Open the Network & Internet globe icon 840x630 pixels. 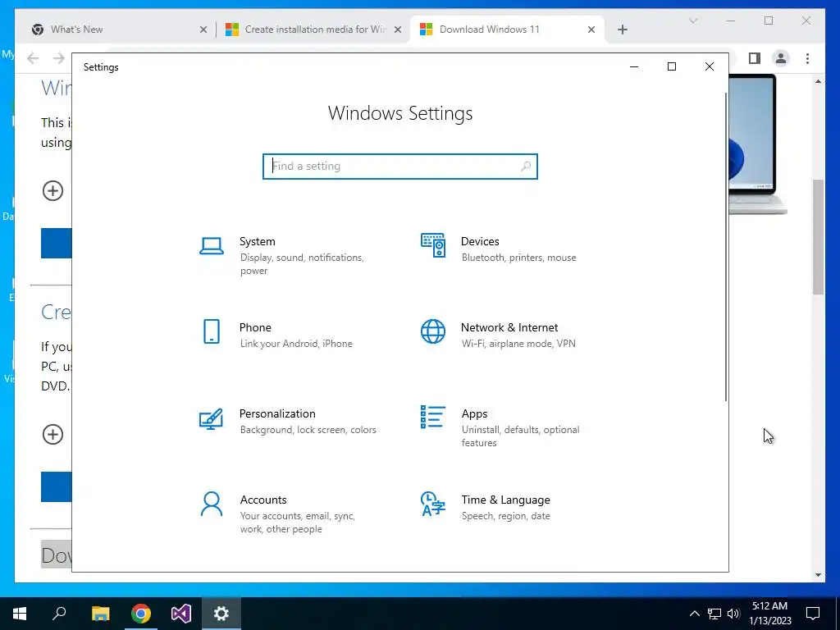(433, 331)
